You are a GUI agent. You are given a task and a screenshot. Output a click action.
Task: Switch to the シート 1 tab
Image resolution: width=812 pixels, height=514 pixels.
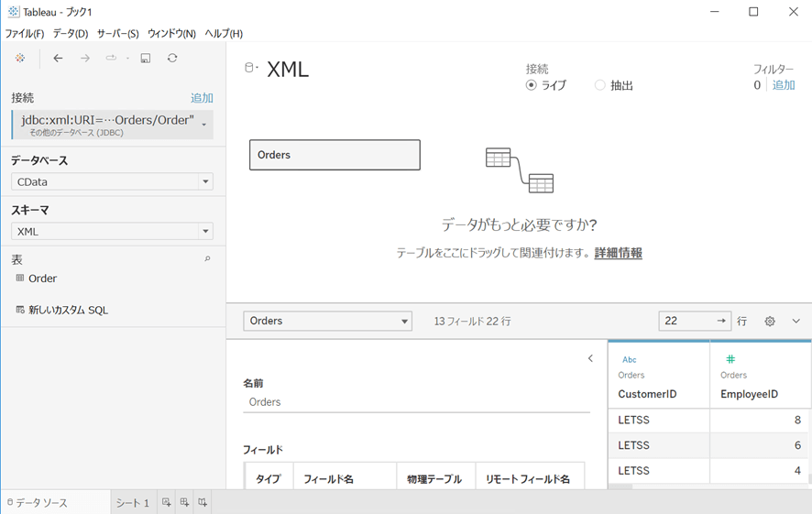(133, 503)
